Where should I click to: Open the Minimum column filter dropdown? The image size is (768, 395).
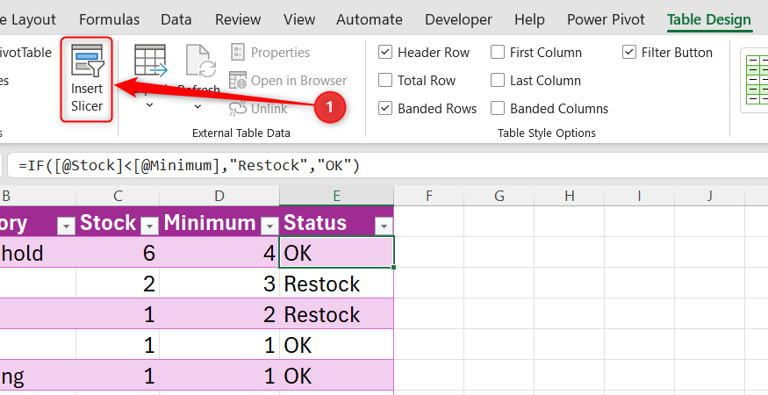coord(269,226)
